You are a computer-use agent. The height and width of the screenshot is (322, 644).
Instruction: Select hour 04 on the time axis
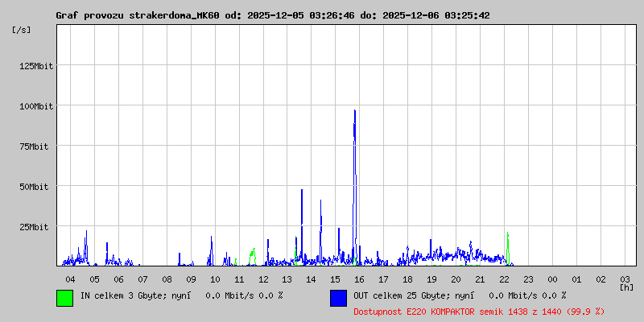click(x=70, y=279)
